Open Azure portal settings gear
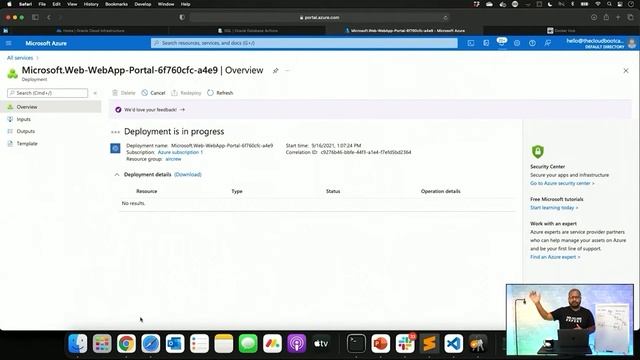Image resolution: width=640 pixels, height=360 pixels. click(517, 43)
